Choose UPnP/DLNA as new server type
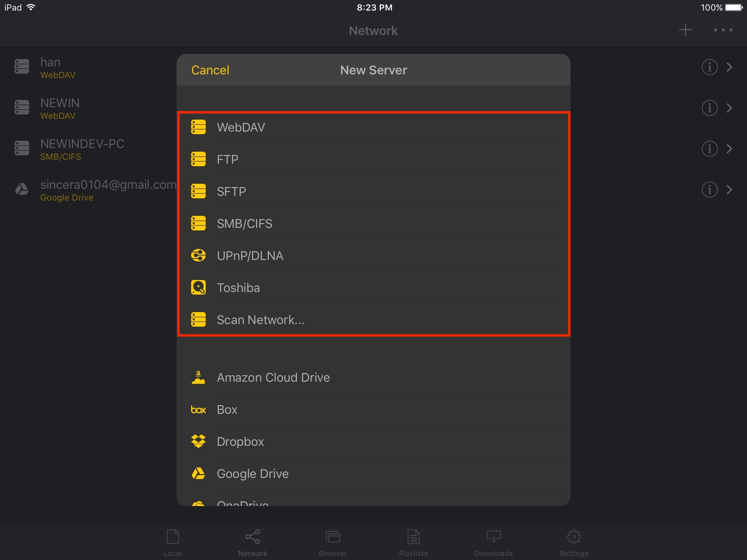The image size is (747, 560). tap(373, 256)
